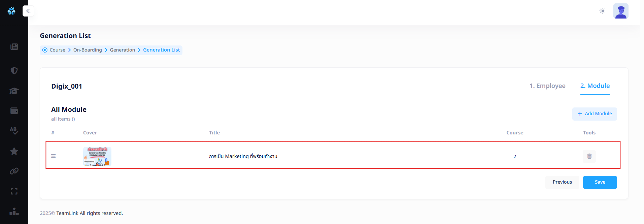Toggle the light/dark theme sun icon
644x224 pixels.
(x=602, y=11)
